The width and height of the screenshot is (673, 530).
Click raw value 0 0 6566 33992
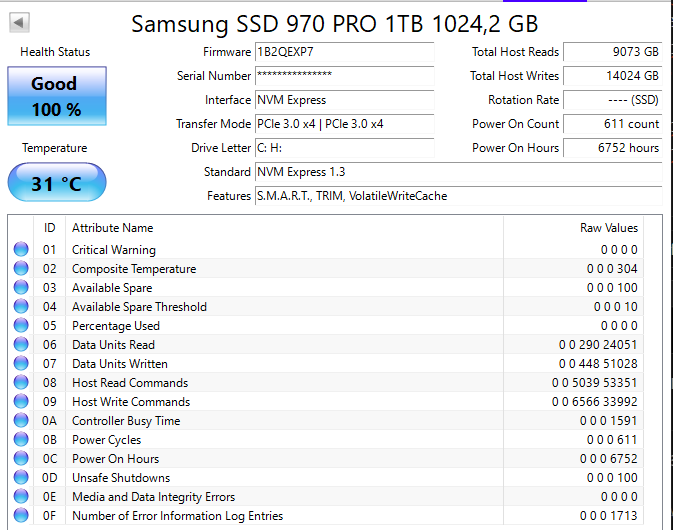pos(594,402)
